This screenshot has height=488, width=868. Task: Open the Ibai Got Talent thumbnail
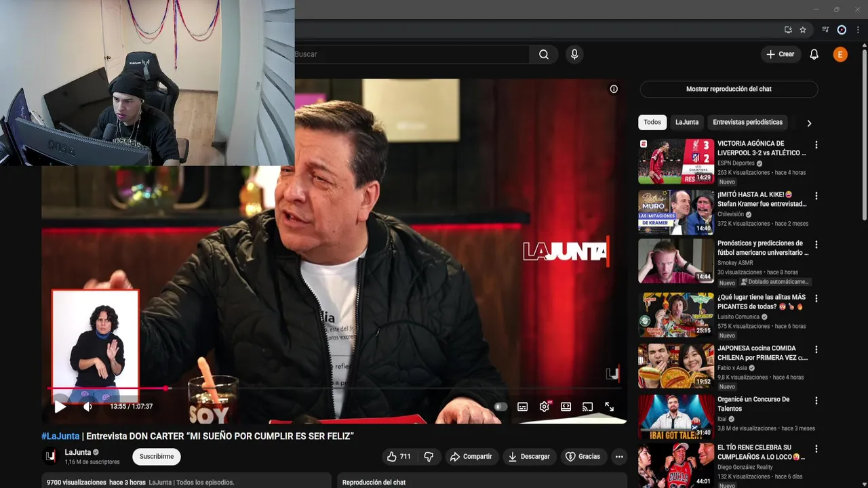pos(676,417)
